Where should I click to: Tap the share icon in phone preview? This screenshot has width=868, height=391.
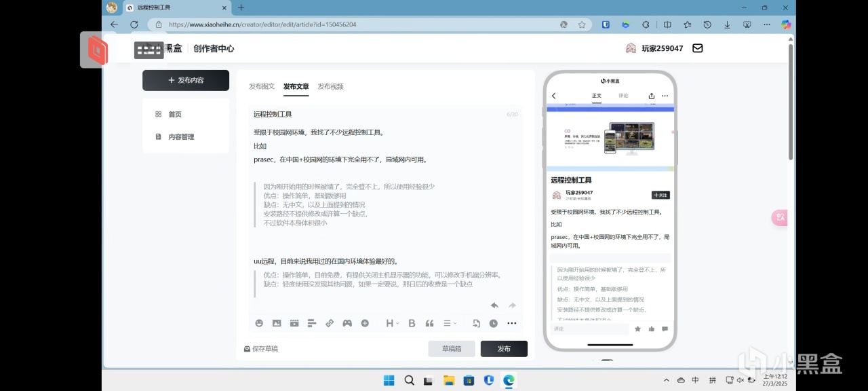coord(652,96)
